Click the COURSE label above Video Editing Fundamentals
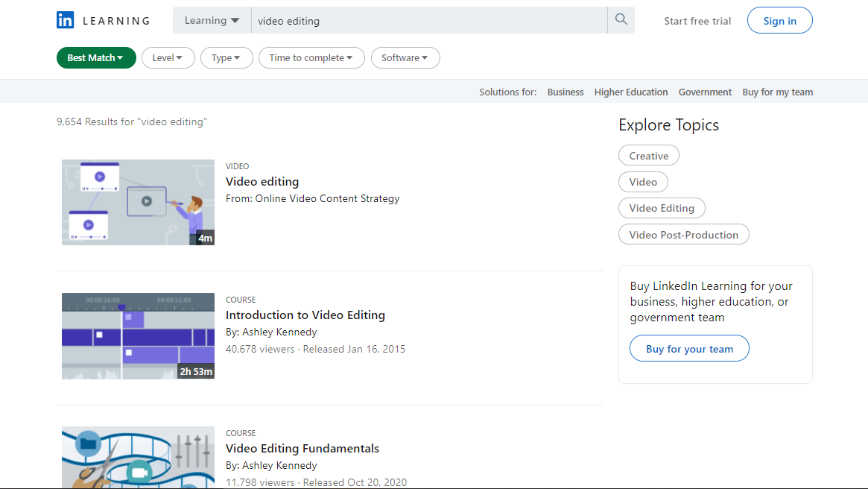The height and width of the screenshot is (489, 868). (x=241, y=433)
